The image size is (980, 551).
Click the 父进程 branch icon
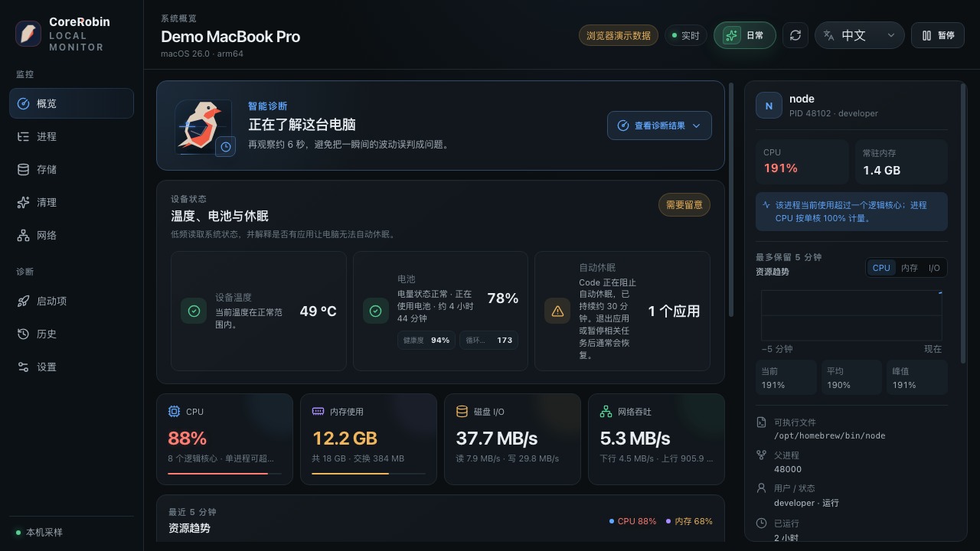tap(761, 455)
